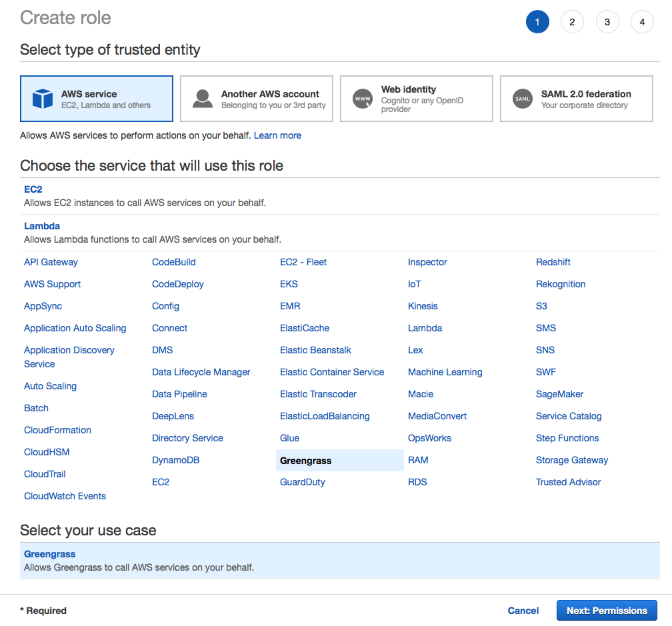Select Data Pipeline service
Screen dimensions: 672x626
[179, 394]
